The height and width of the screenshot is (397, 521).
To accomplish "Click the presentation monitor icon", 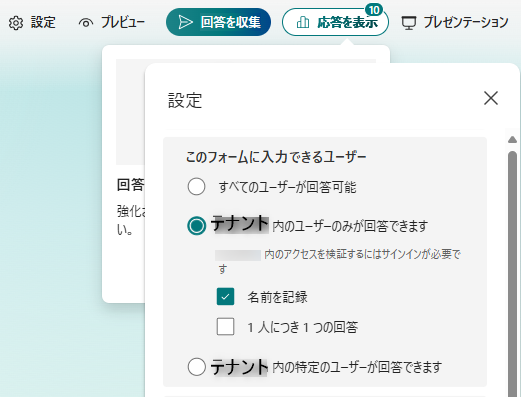I will pyautogui.click(x=409, y=23).
